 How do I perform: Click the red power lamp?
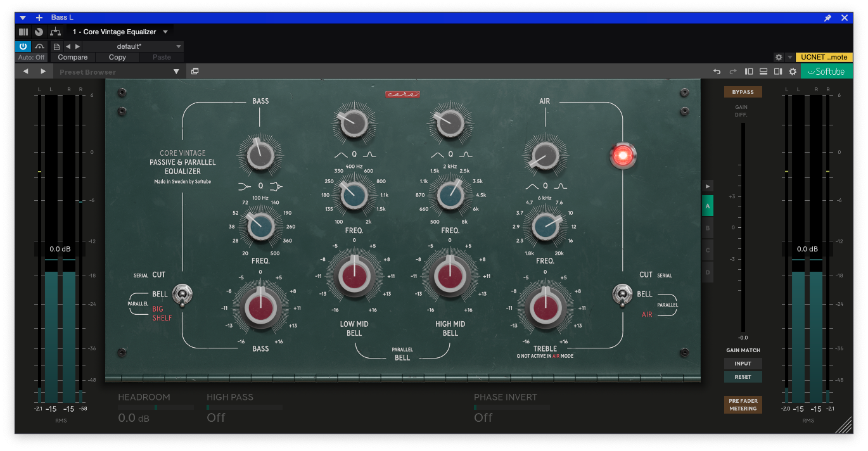click(623, 155)
